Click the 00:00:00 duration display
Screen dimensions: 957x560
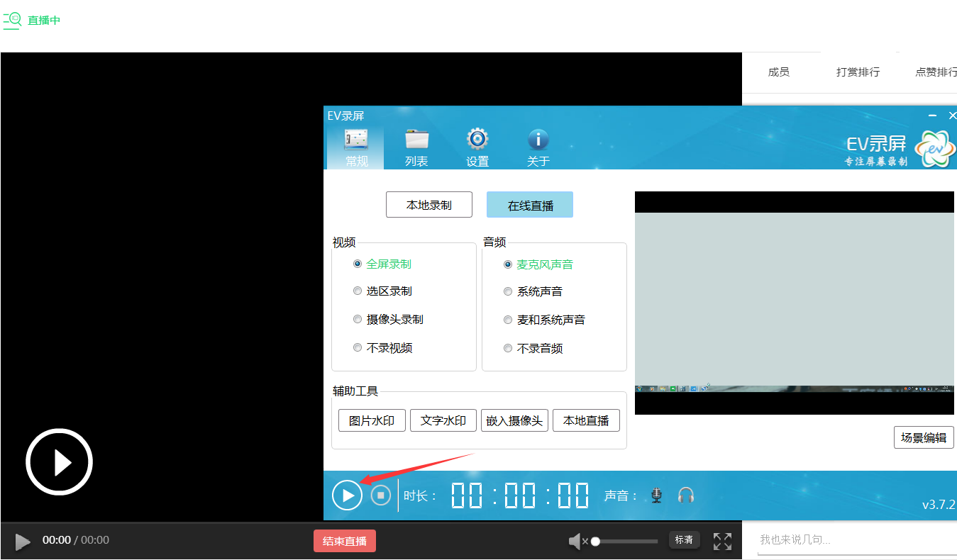[520, 495]
